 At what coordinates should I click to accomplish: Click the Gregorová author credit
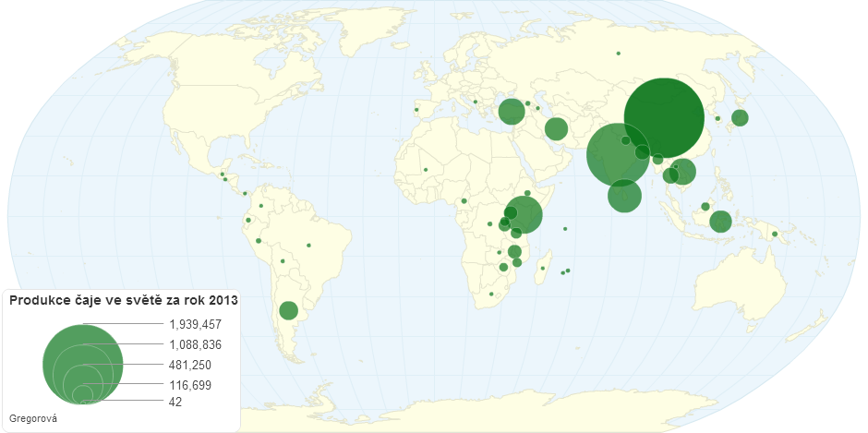point(32,419)
